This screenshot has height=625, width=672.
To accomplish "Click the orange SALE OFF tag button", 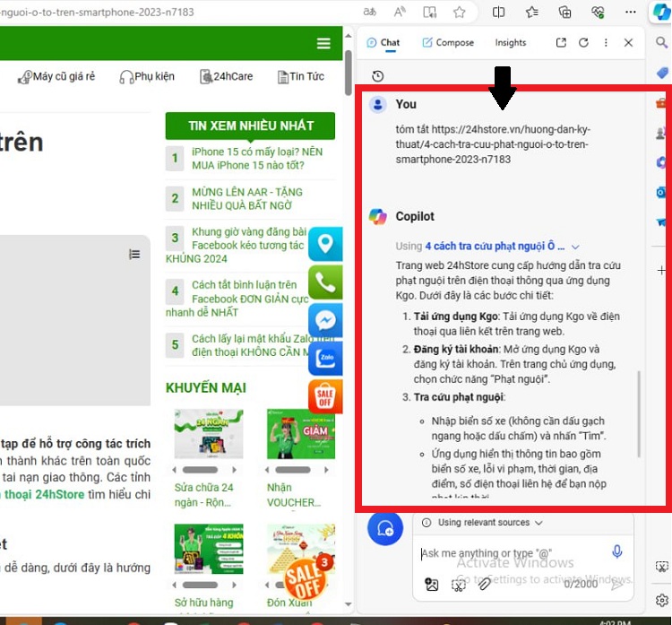I will (x=325, y=396).
